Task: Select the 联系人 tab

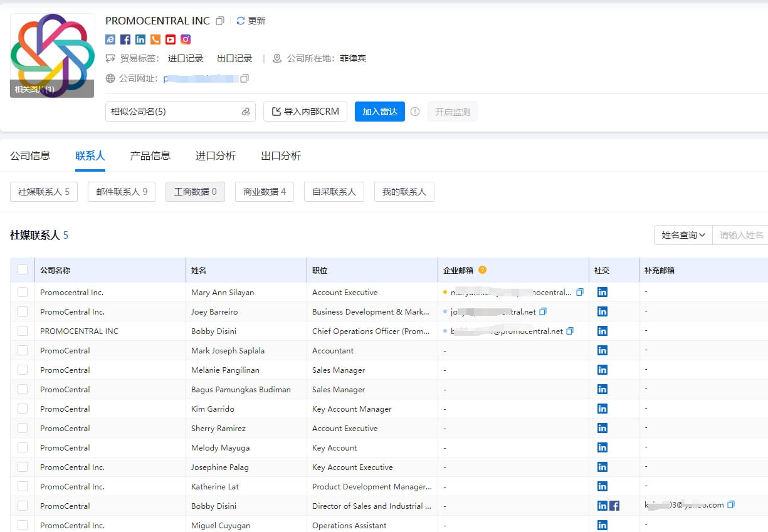Action: point(90,155)
